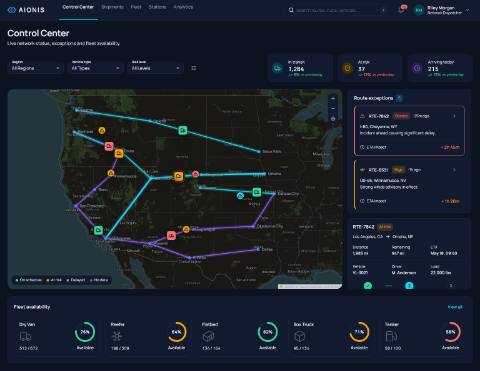The width and height of the screenshot is (480, 371).
Task: Click the RTE-7842 alert triangle icon
Action: (x=362, y=116)
